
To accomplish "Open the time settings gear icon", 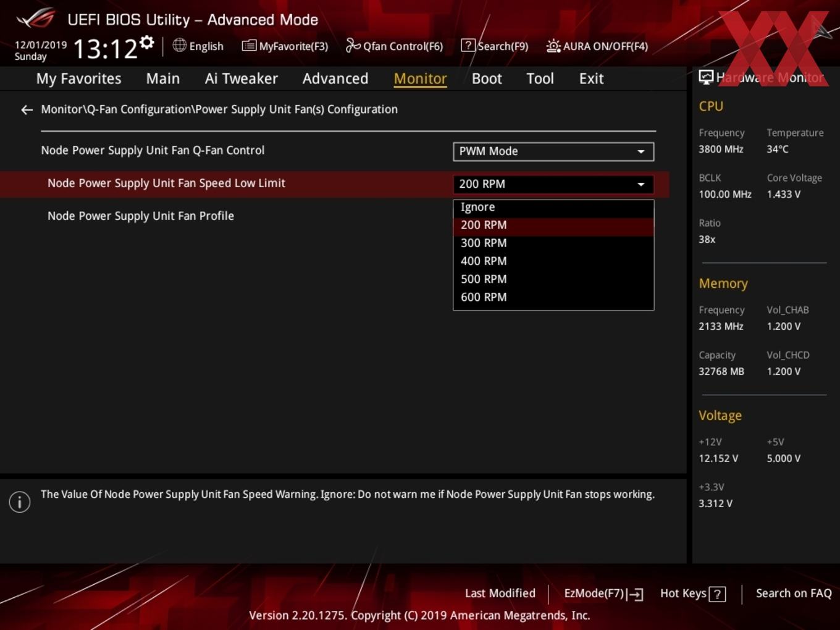I will point(146,43).
